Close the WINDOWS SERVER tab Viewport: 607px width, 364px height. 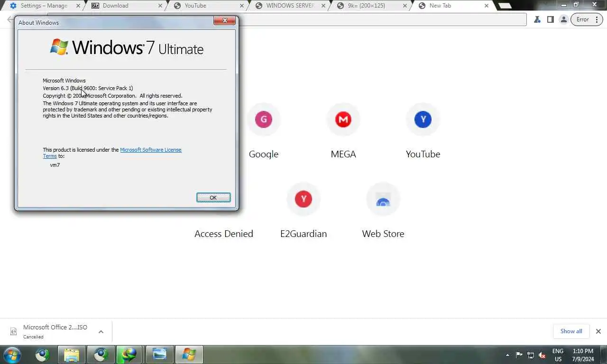(x=323, y=6)
